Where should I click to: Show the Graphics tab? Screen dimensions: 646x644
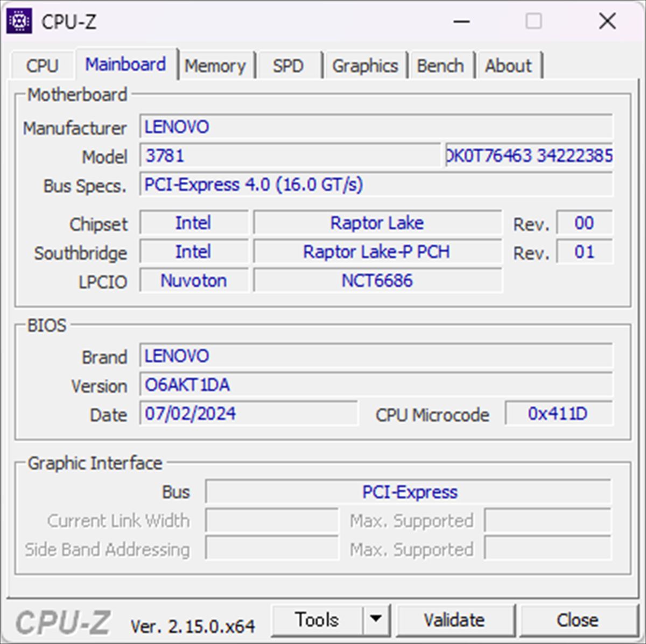[x=365, y=66]
